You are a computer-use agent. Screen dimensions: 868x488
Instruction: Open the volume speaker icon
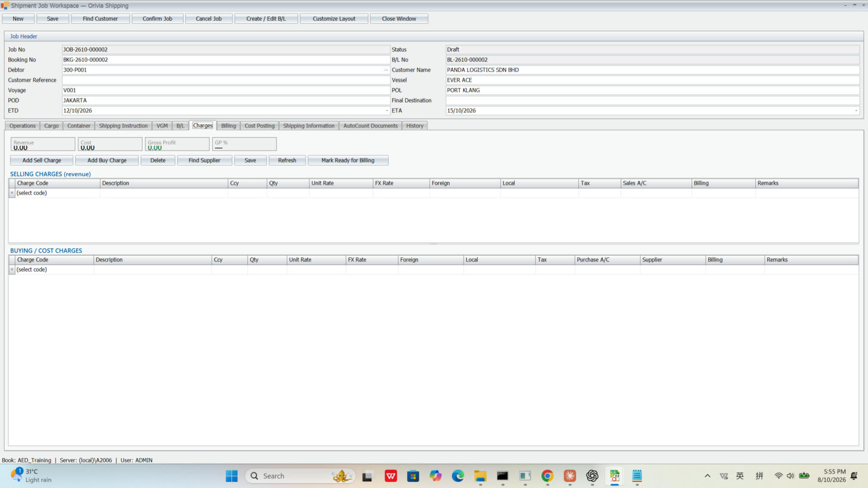point(790,475)
